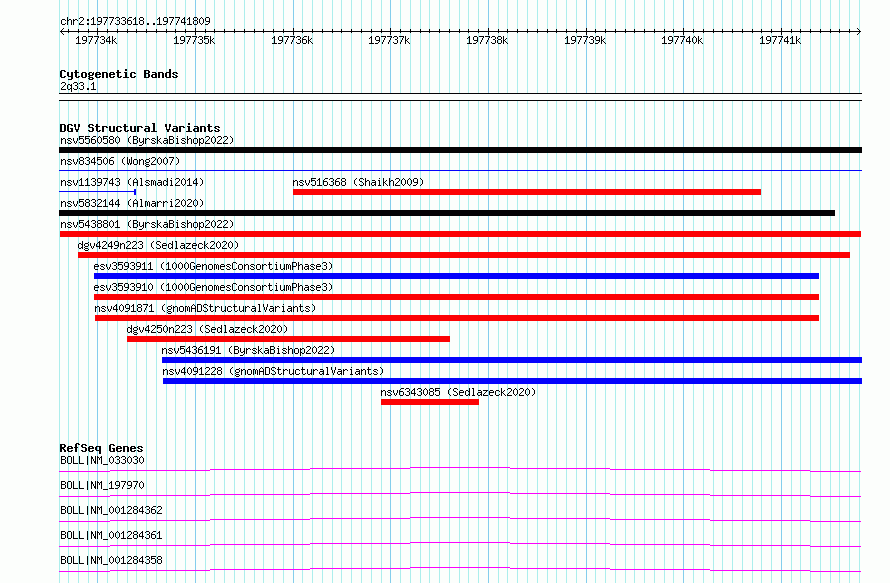Viewport: 890px width, 583px height.
Task: Open nsv6343085 (Sedlazeck2020) variant label
Action: pos(458,392)
